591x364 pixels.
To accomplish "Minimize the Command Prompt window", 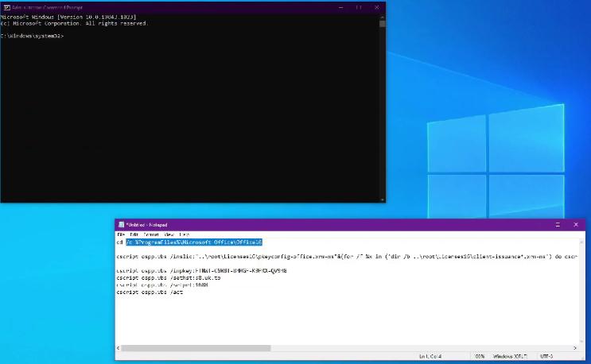I will [341, 7].
